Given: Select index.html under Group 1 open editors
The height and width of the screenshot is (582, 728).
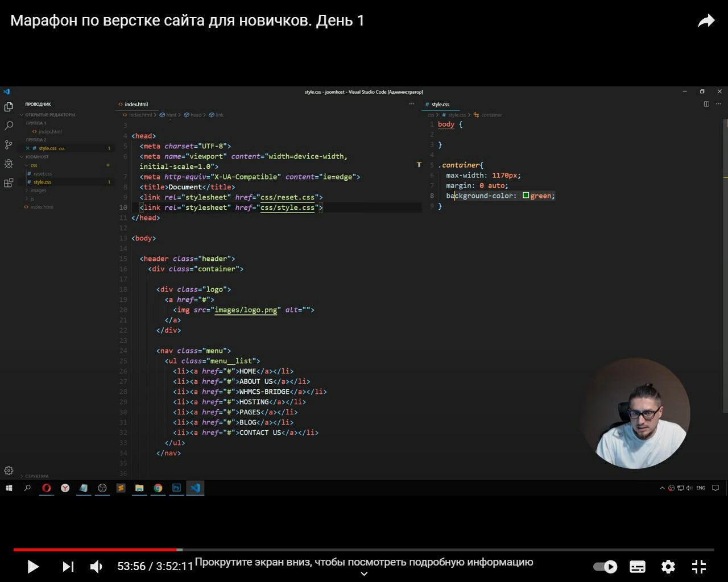Looking at the screenshot, I should [50, 132].
